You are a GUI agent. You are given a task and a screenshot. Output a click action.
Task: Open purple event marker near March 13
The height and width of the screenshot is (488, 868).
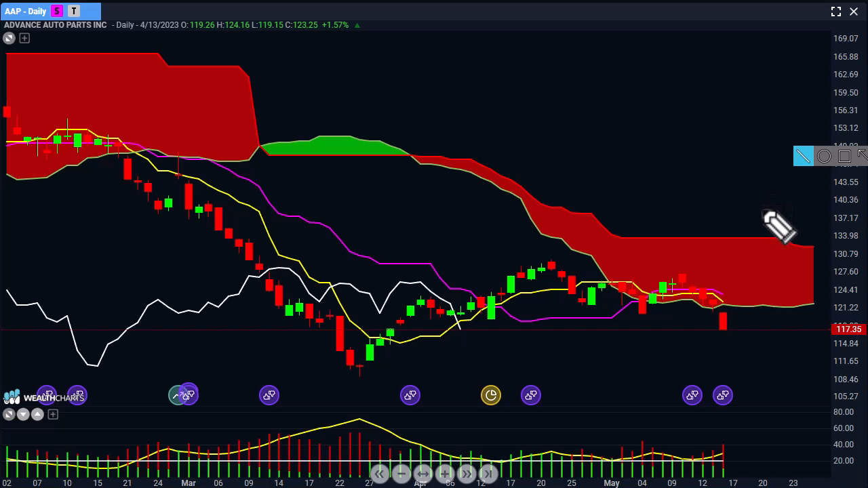[269, 395]
